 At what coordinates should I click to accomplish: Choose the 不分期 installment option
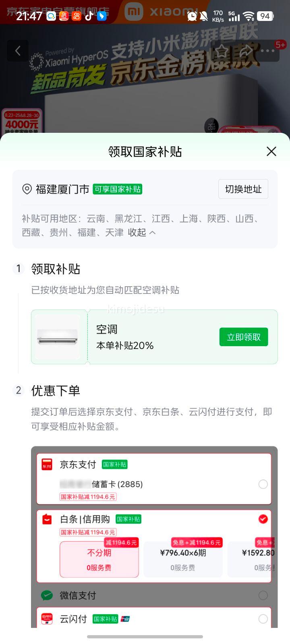[x=99, y=559]
